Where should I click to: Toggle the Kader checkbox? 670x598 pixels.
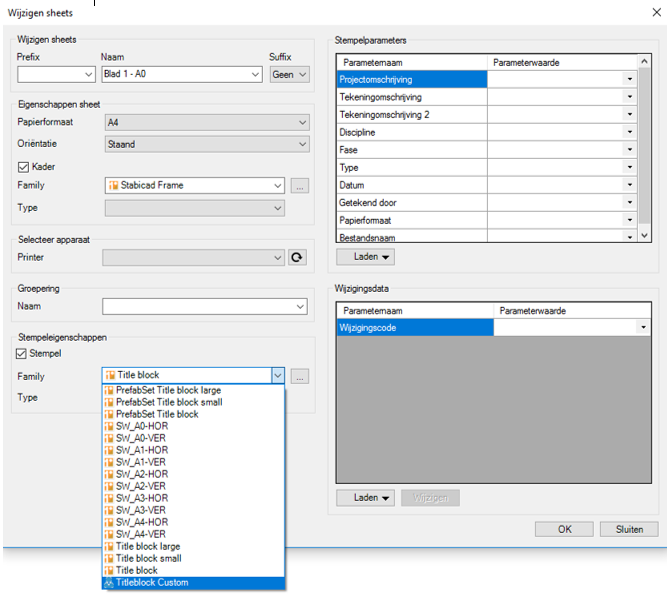click(23, 167)
